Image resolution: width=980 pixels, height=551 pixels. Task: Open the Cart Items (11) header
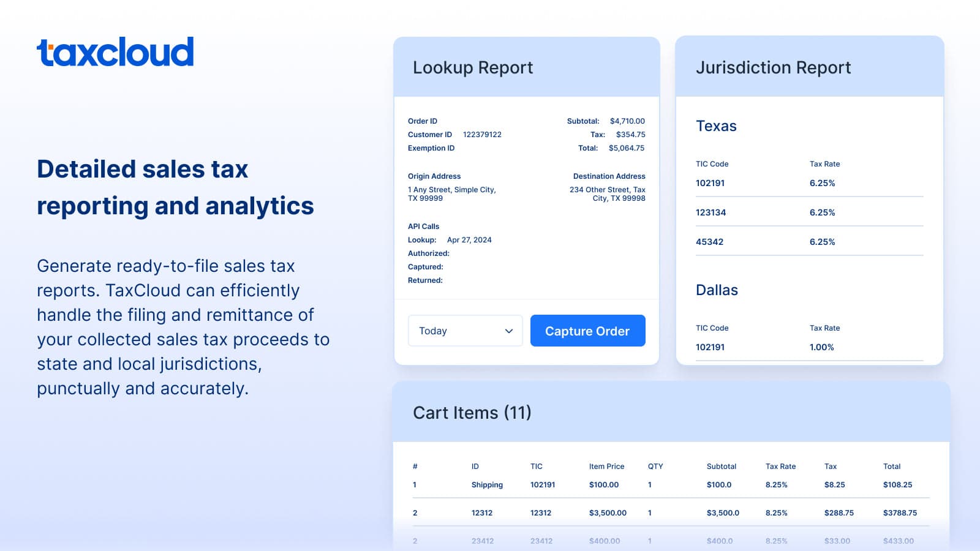point(472,413)
